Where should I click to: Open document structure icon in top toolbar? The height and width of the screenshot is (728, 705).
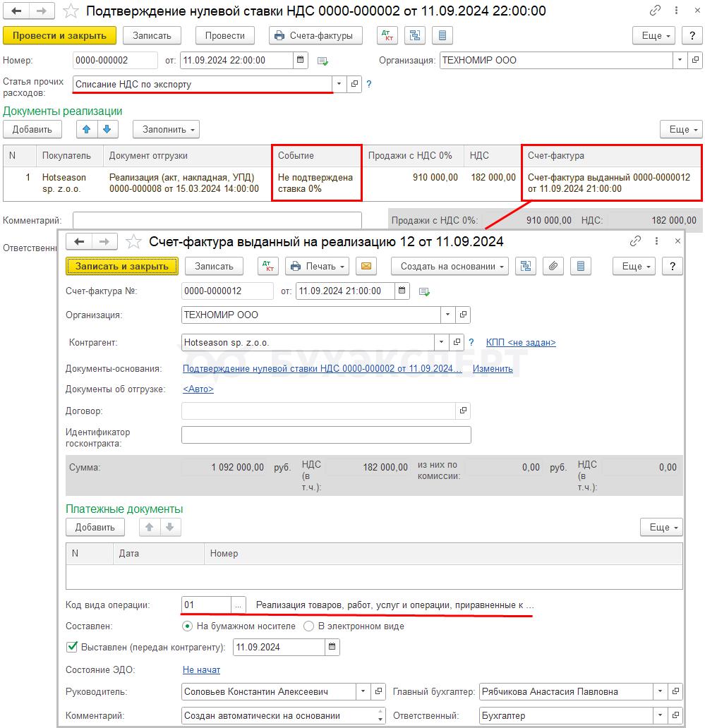(415, 35)
